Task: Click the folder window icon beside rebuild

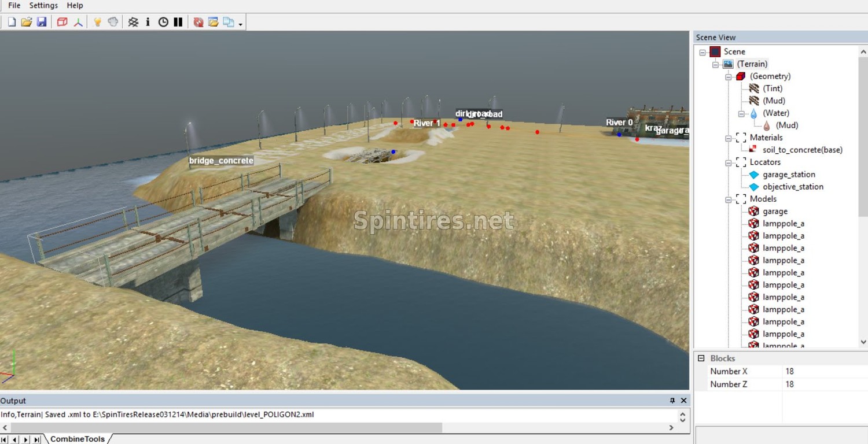Action: point(214,22)
